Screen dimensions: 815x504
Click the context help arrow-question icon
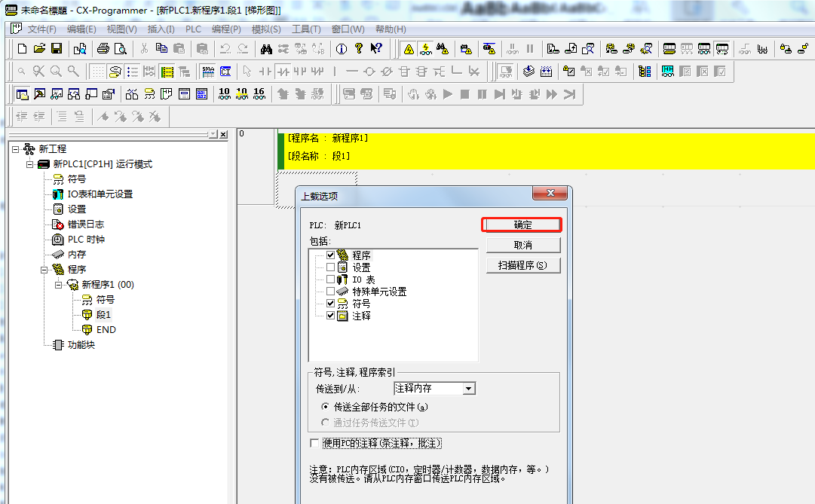376,49
